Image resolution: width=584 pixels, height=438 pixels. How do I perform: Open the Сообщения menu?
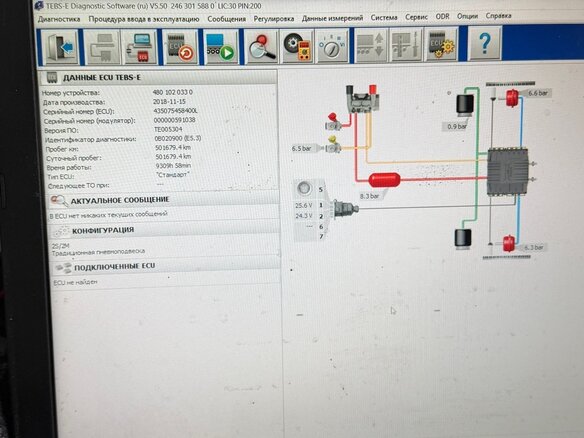coord(226,19)
